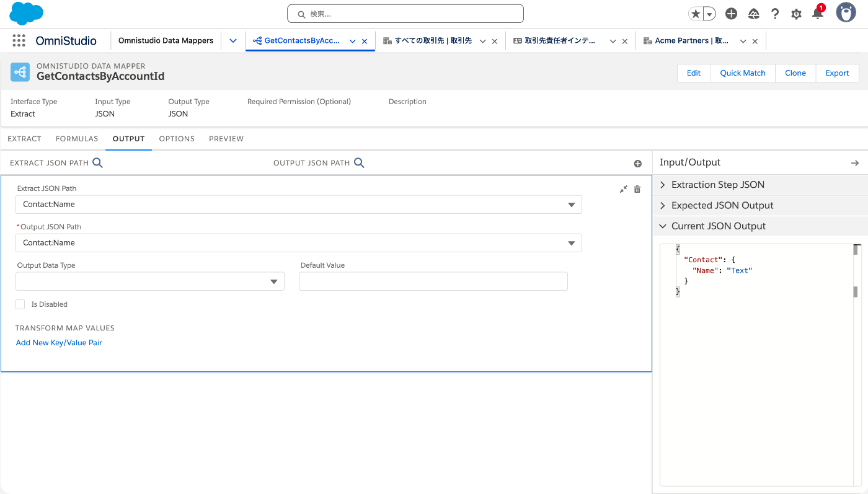
Task: Focus the global 検索 search box
Action: click(x=405, y=14)
